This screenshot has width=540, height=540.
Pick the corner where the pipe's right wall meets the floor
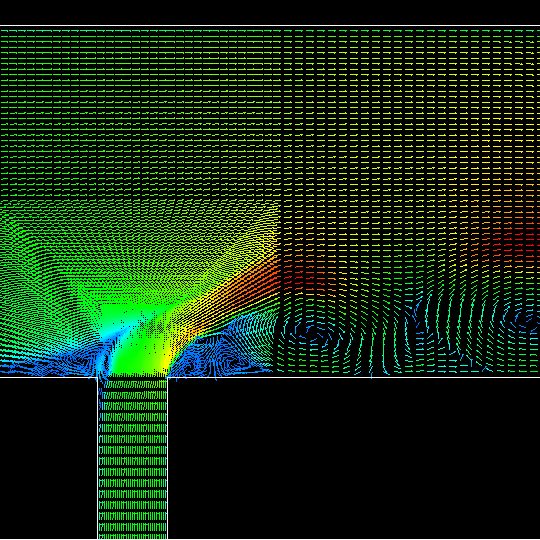167,377
